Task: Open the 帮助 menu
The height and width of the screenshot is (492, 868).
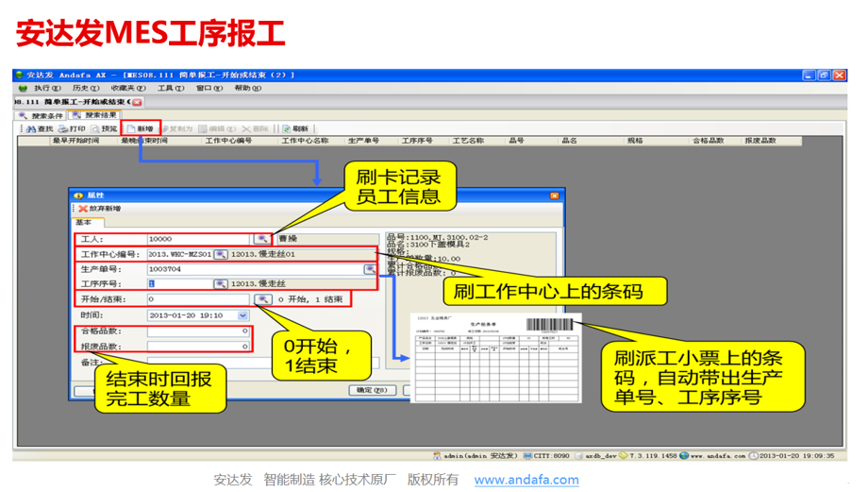Action: point(247,88)
